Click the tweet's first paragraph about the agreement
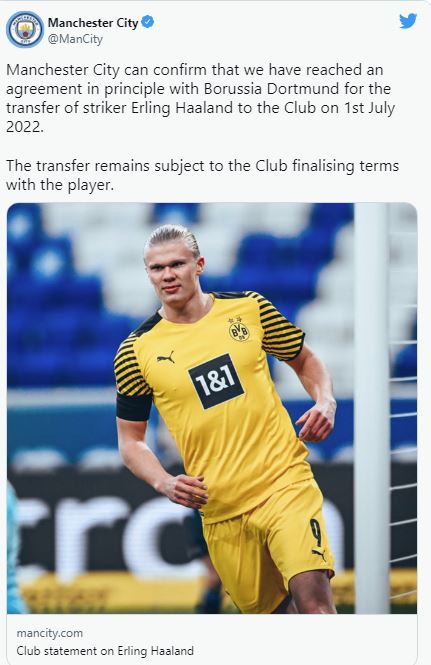The width and height of the screenshot is (431, 665). pyautogui.click(x=201, y=98)
